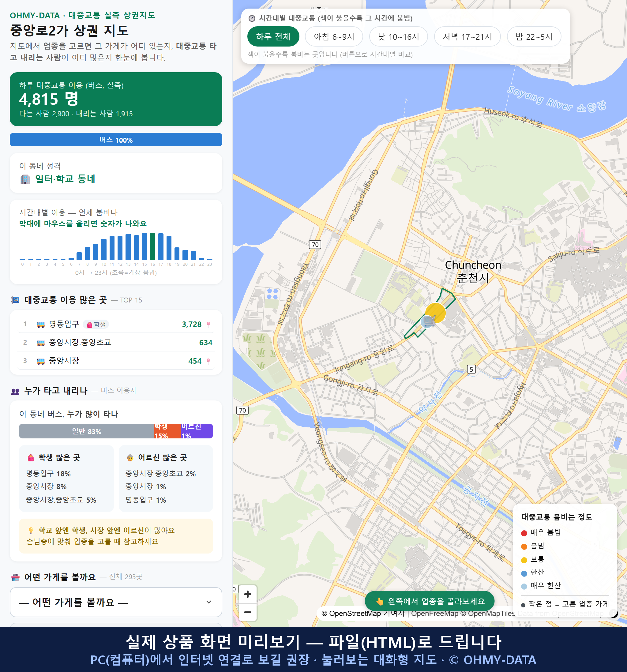The height and width of the screenshot is (672, 627).
Task: Select the 하루 전체 time filter
Action: pos(273,36)
